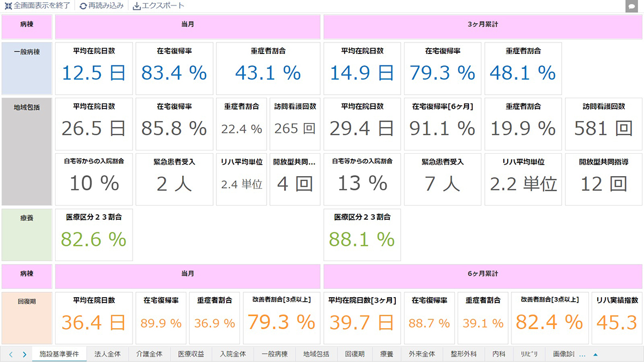Click the 全画面表示を終了 button label

coord(41,6)
